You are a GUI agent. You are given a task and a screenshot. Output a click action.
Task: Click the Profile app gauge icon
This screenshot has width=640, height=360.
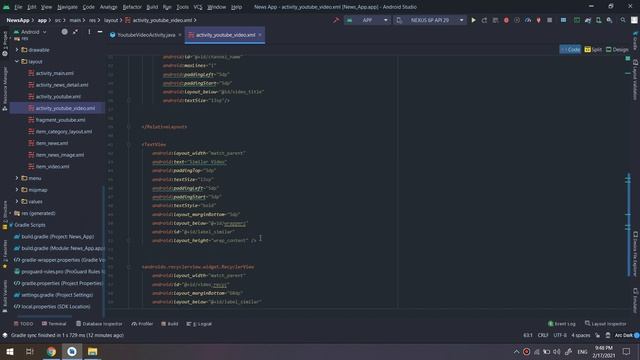coord(528,20)
